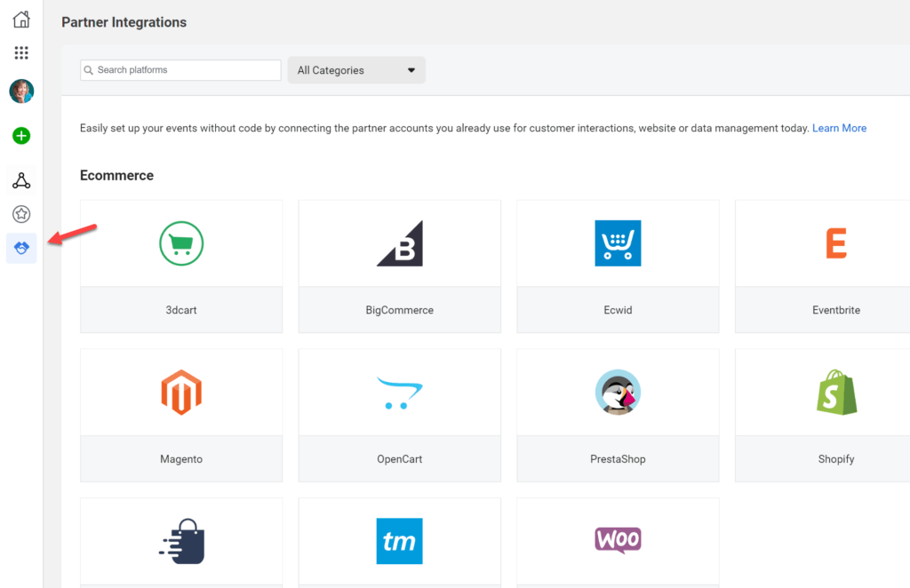Click the Shopify bag logo
Viewport: 910px width, 588px height.
point(836,392)
